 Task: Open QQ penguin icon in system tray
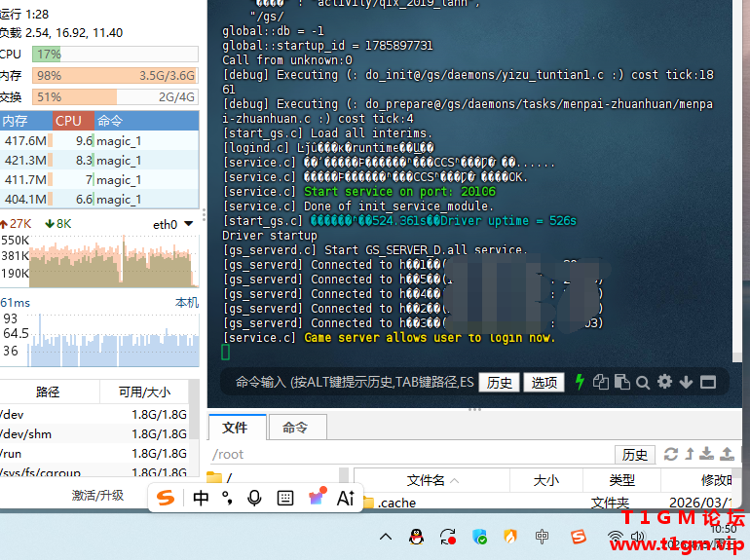pos(417,537)
